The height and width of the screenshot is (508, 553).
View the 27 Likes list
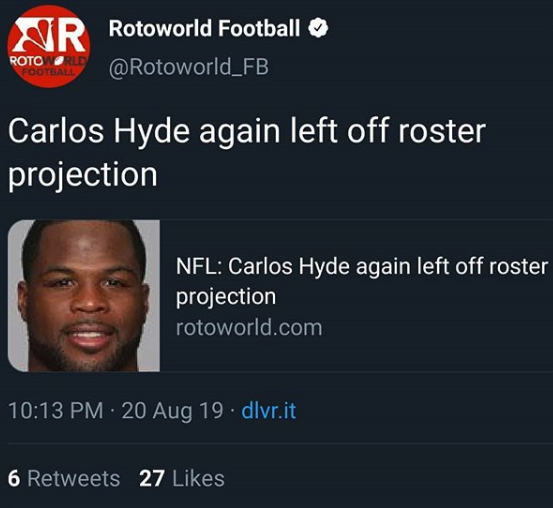click(x=182, y=478)
